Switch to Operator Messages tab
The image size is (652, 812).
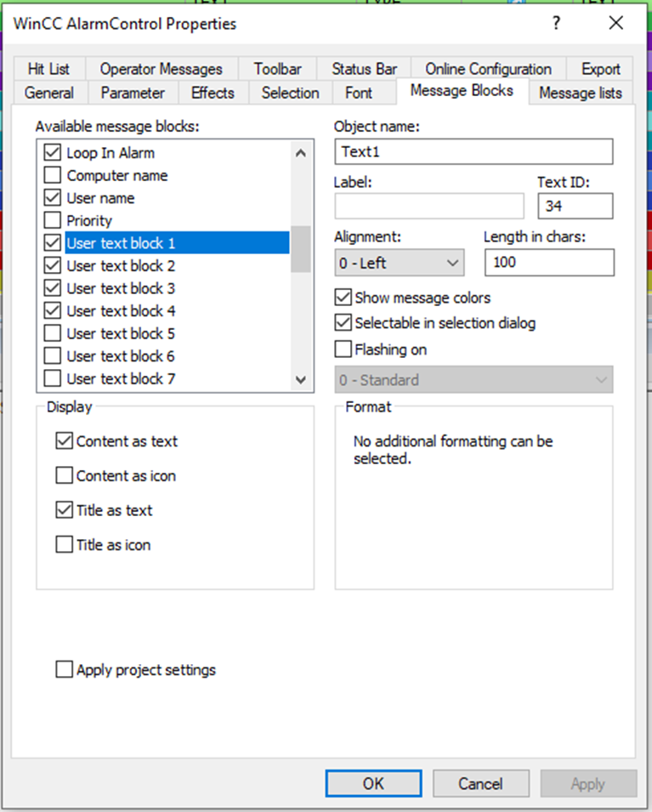(x=161, y=69)
